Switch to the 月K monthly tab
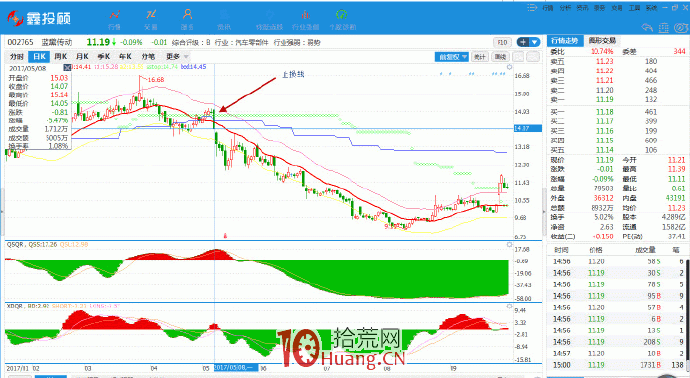This screenshot has width=690, height=378. tap(82, 57)
